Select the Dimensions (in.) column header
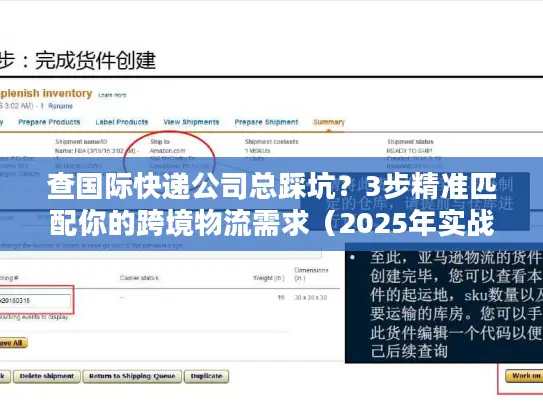Image resolution: width=543 pixels, height=408 pixels. pos(311,274)
